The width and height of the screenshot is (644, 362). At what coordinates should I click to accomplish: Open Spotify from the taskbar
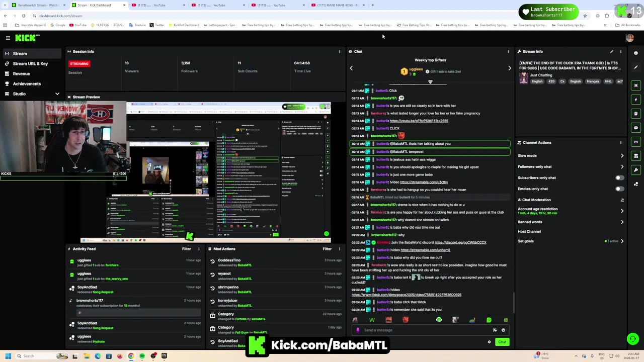tap(142, 356)
